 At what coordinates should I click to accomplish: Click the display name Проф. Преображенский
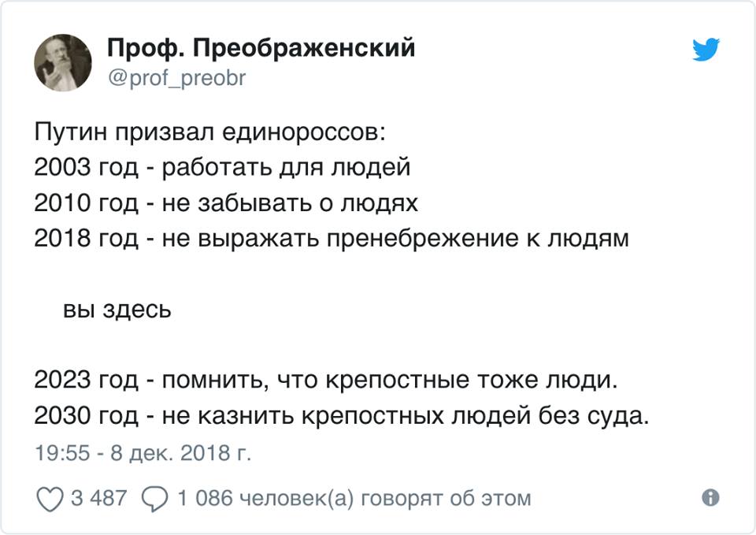(x=261, y=48)
